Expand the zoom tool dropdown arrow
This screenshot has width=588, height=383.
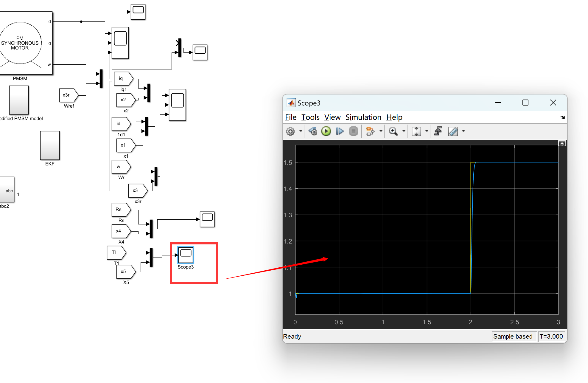(404, 131)
